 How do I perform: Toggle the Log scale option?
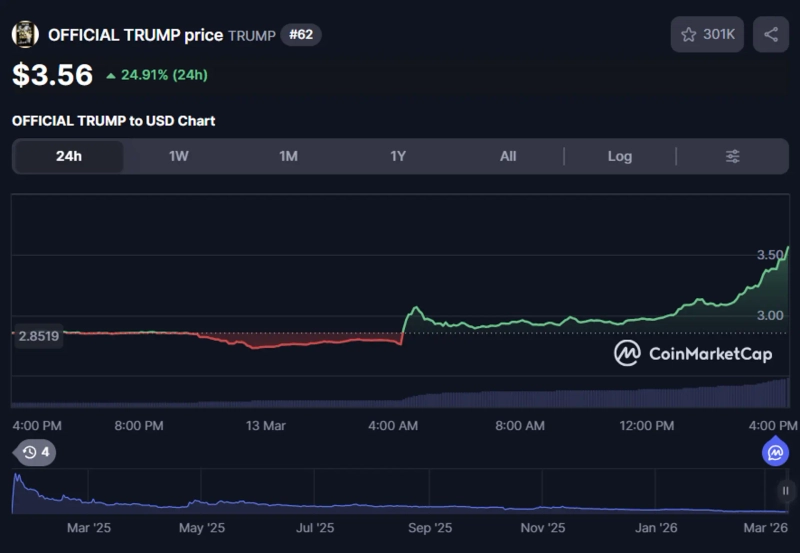[x=619, y=156]
